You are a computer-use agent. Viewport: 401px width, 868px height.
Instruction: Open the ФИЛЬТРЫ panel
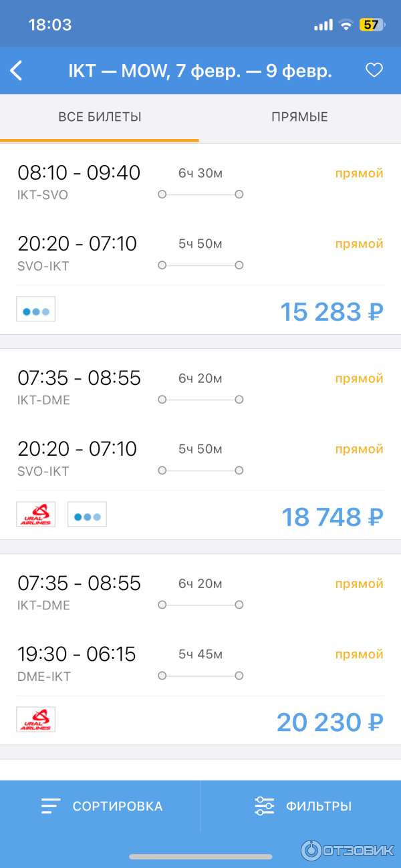click(319, 806)
